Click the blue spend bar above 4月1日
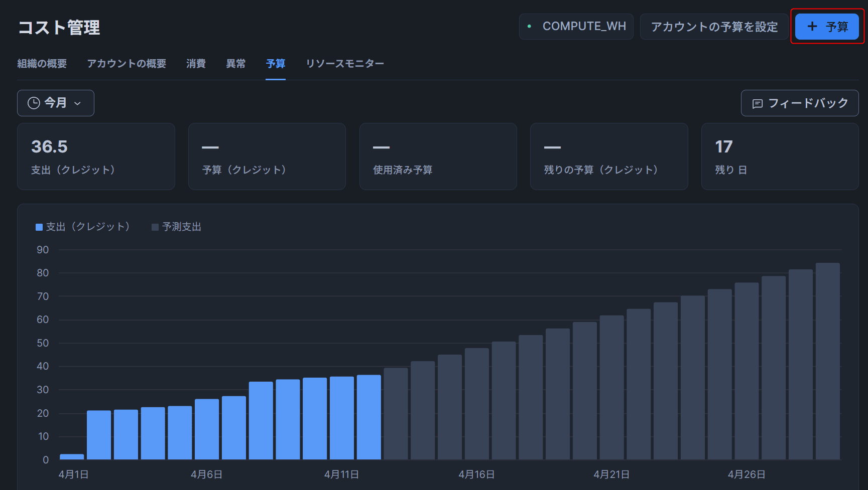This screenshot has width=868, height=490. 72,457
